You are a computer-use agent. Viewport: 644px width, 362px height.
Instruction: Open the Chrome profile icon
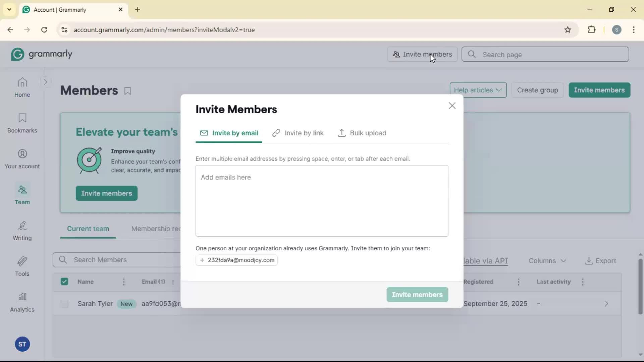[x=616, y=30]
